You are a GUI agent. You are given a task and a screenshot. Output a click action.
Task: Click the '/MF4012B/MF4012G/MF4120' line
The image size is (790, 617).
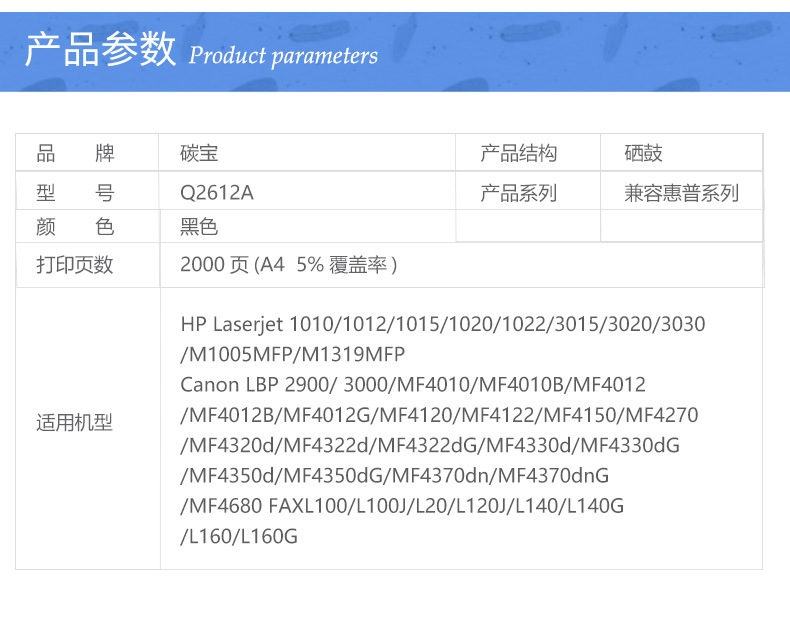click(439, 415)
